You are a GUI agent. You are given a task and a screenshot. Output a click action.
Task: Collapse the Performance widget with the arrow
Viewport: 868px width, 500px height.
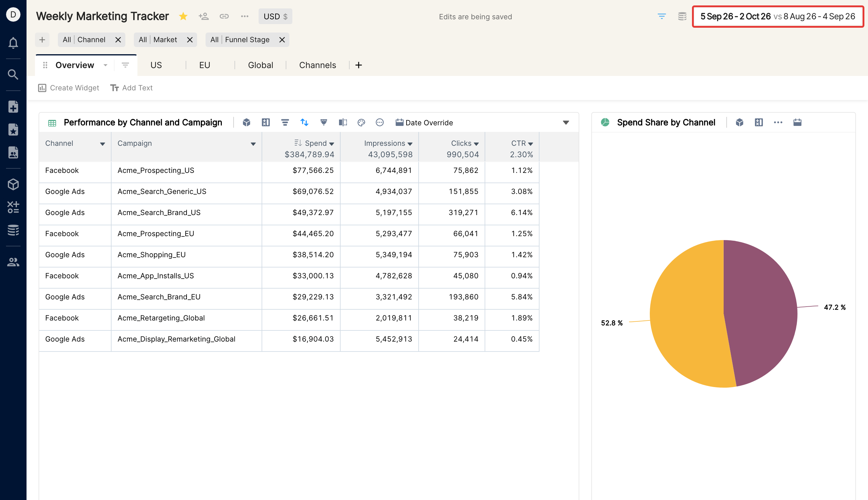point(566,123)
